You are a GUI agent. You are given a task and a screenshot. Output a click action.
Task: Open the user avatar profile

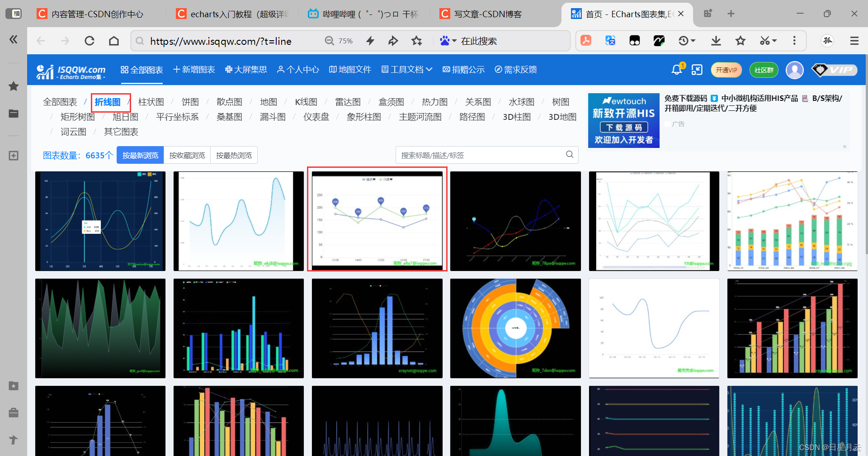[x=795, y=70]
